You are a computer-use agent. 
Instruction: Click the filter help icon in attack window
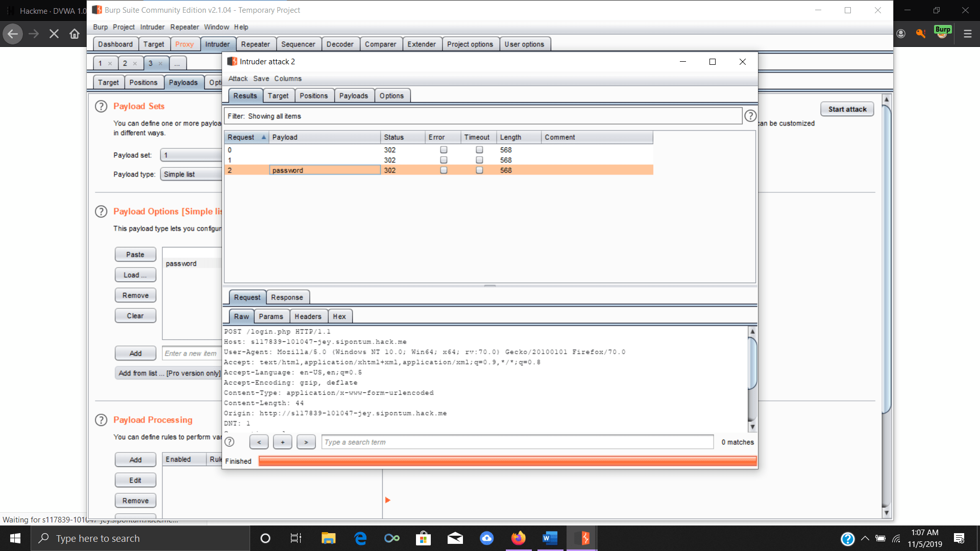tap(750, 116)
